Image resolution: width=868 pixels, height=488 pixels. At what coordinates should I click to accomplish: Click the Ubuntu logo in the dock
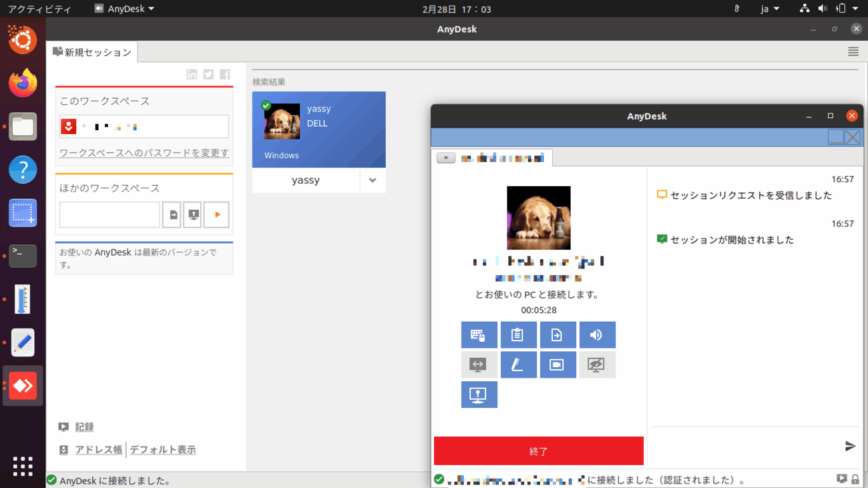pyautogui.click(x=23, y=39)
